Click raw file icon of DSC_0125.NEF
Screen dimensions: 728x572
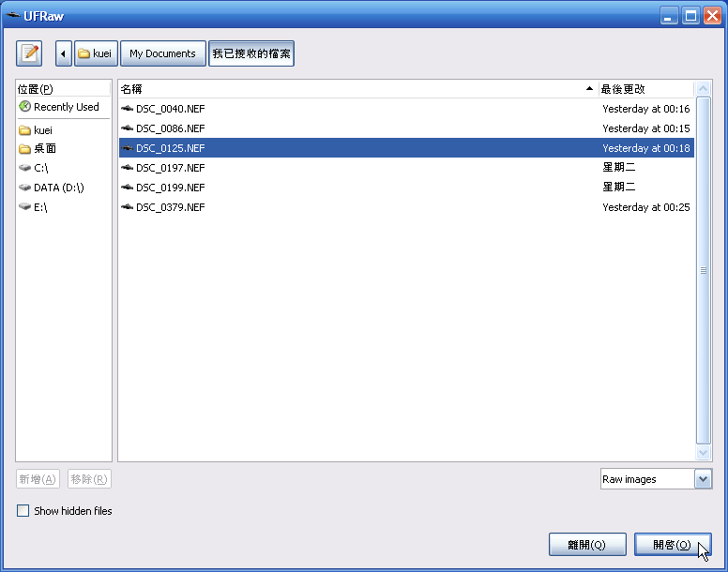128,148
